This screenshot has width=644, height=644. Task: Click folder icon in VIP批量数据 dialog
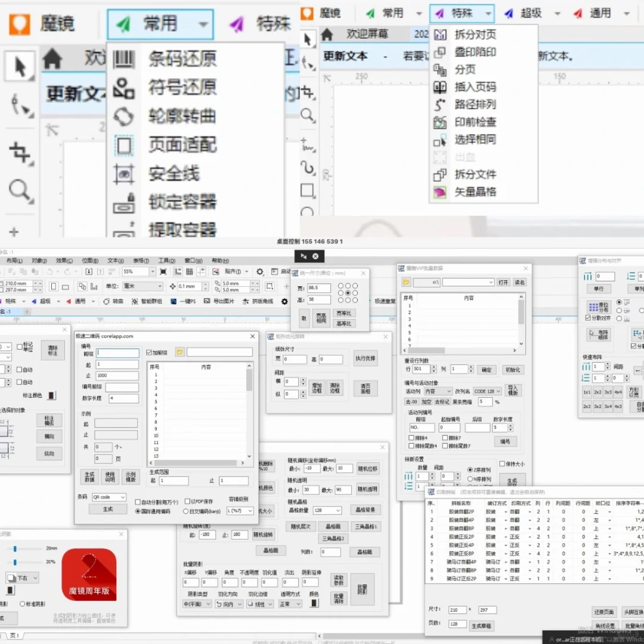click(x=406, y=282)
